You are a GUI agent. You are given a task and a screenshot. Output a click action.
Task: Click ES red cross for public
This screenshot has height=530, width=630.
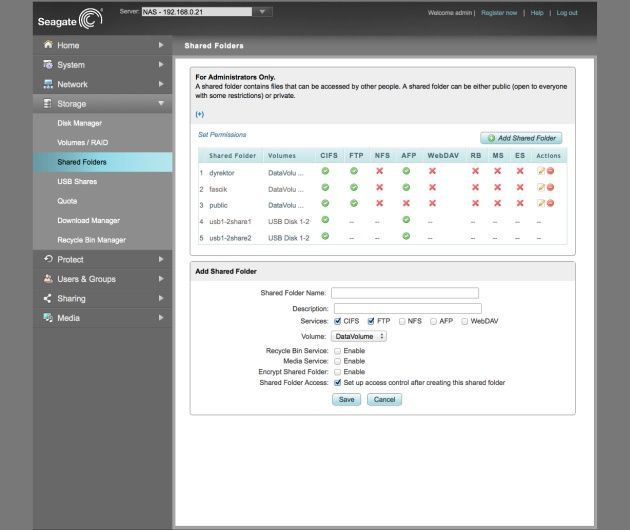pyautogui.click(x=520, y=203)
